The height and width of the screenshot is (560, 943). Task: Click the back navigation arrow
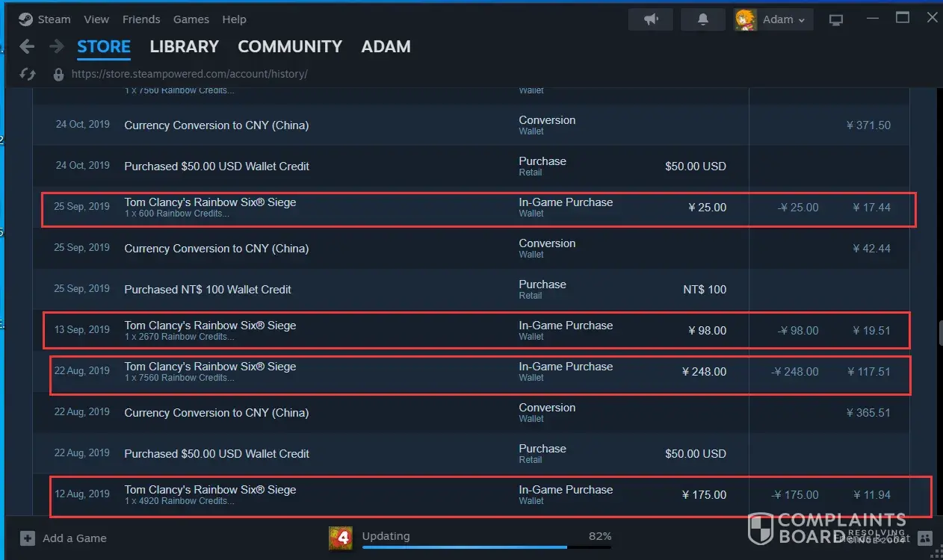(x=27, y=47)
